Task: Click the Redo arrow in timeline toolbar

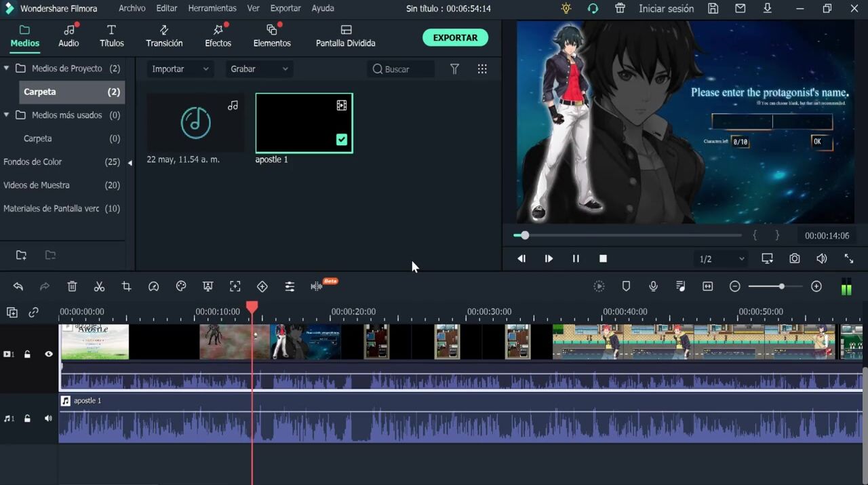Action: click(x=45, y=287)
